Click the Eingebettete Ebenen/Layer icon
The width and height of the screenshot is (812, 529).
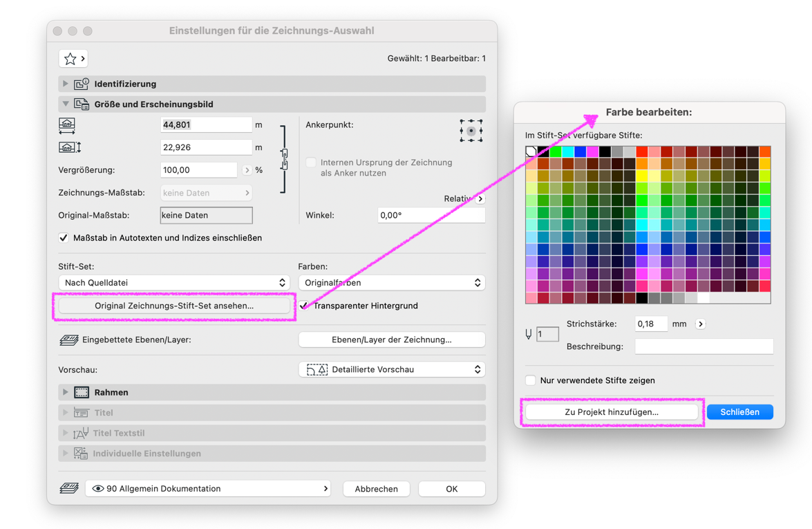click(x=69, y=340)
